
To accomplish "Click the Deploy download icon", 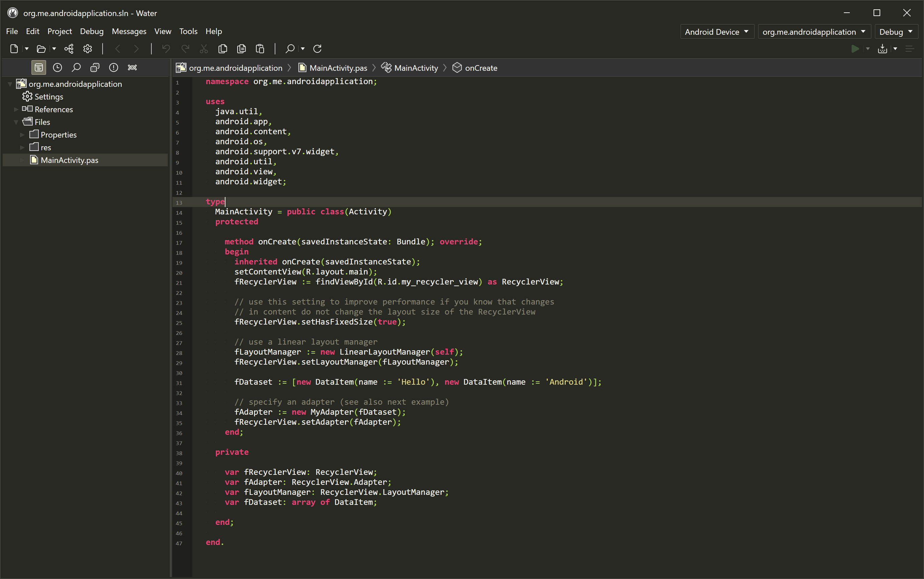I will (x=883, y=49).
